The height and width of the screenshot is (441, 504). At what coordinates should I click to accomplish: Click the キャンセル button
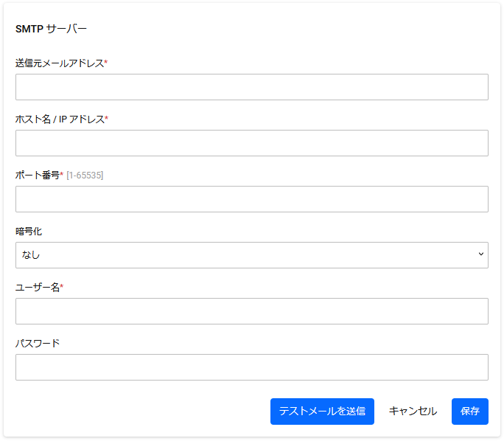coord(413,411)
